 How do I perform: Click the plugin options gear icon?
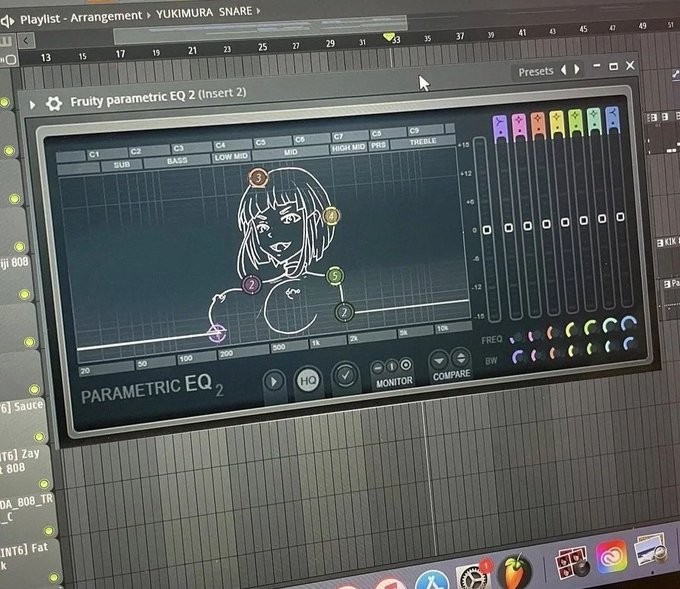tap(54, 103)
